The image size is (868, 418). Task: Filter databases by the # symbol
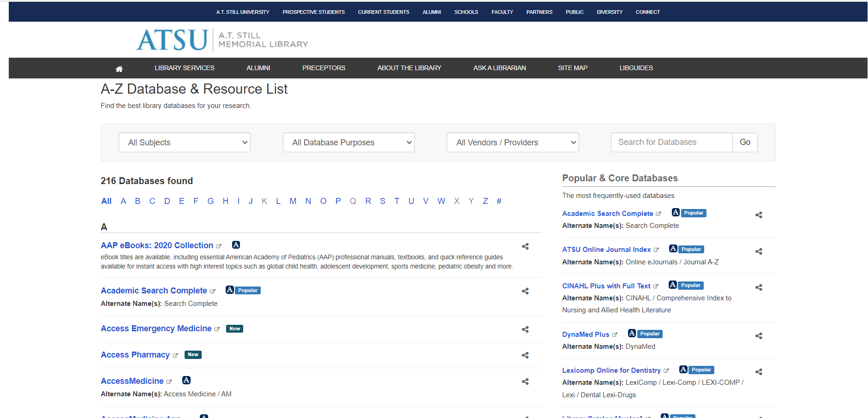499,201
